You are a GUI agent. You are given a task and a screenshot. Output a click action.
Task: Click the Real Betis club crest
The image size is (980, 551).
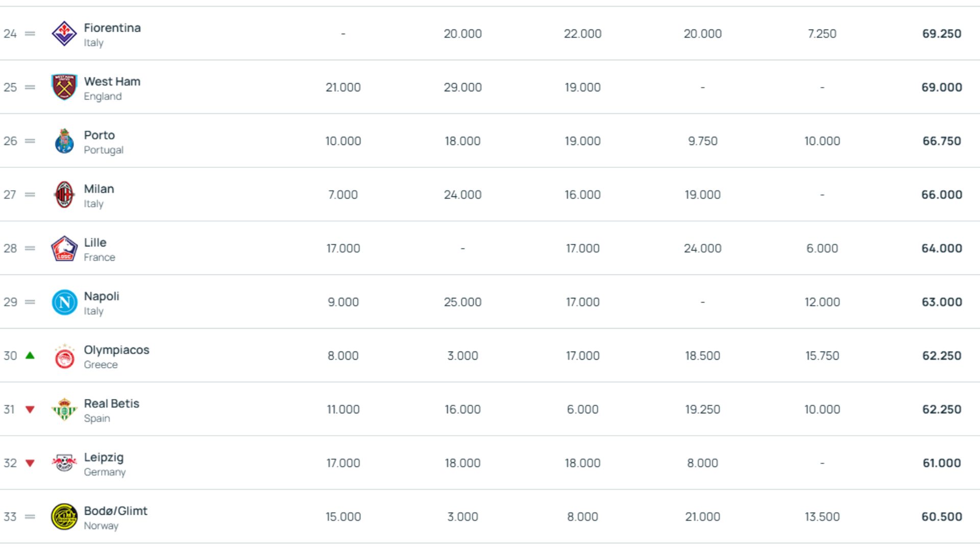tap(64, 410)
